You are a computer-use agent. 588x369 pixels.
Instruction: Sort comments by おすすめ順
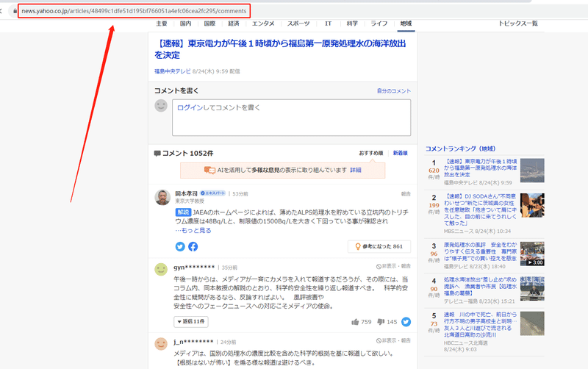pos(371,153)
